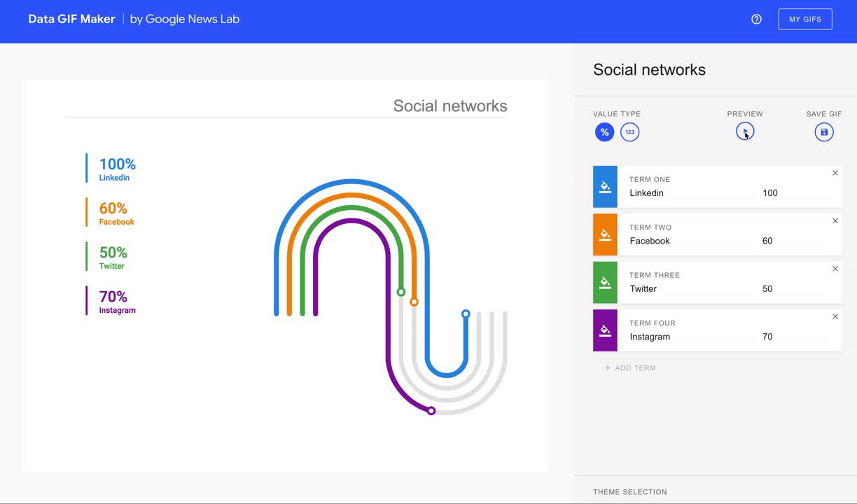Click the TERM FOUR label
The image size is (857, 504).
651,323
